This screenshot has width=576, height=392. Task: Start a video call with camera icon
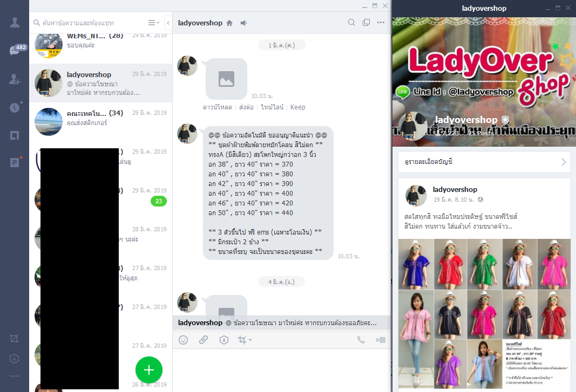click(381, 340)
